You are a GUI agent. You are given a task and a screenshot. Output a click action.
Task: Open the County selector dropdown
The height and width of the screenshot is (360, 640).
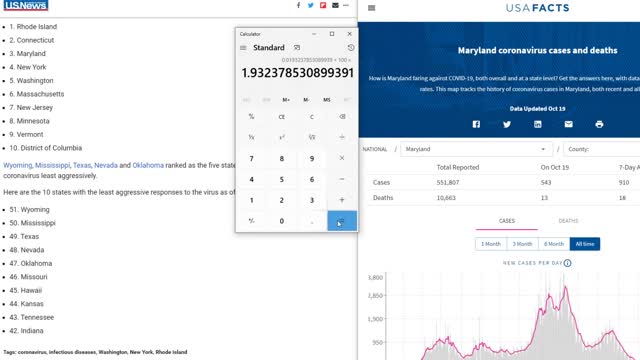click(602, 149)
